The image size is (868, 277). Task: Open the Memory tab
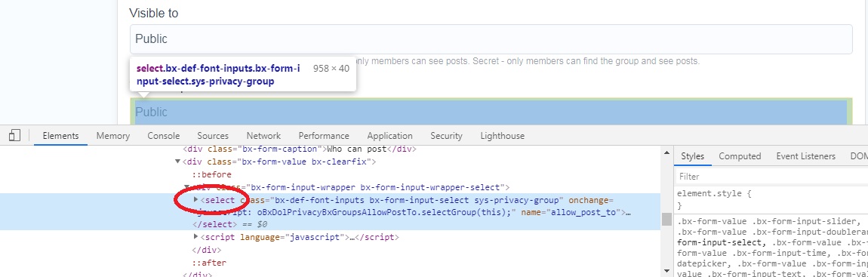coord(113,136)
